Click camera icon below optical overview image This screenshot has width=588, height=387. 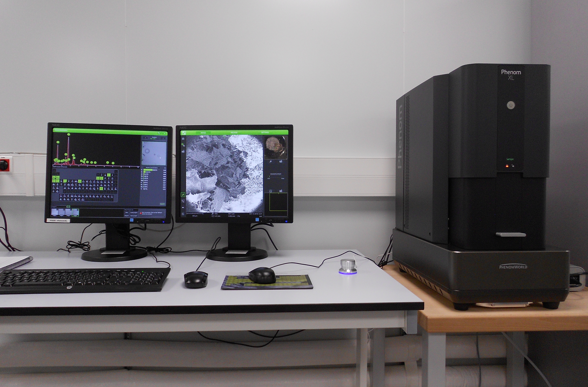[x=281, y=161]
